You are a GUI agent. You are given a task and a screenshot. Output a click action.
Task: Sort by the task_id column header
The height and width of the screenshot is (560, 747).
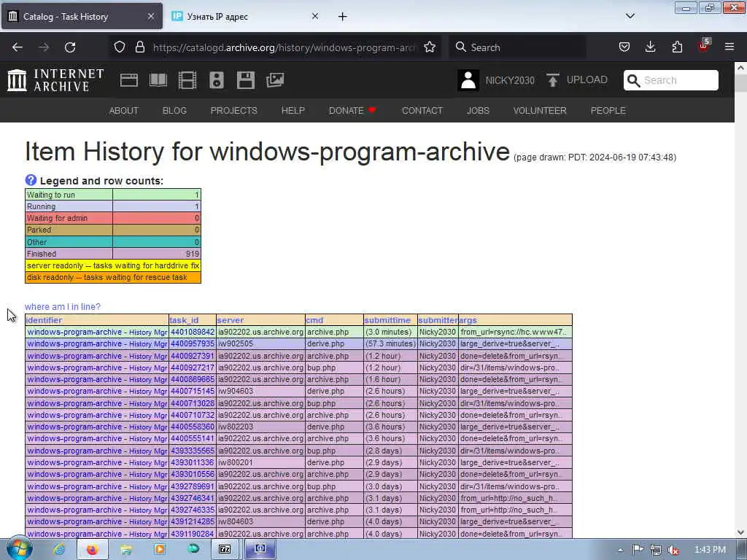pos(184,320)
